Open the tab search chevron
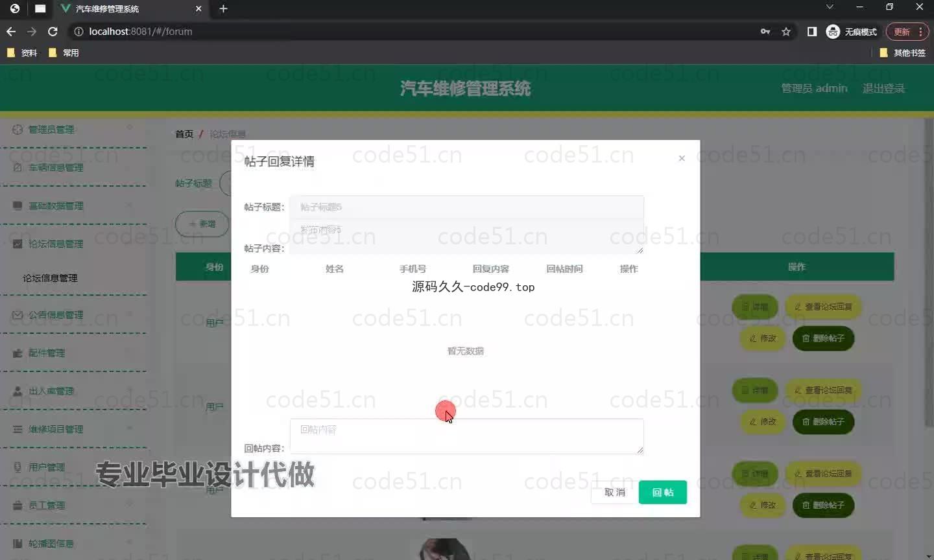This screenshot has width=934, height=560. pyautogui.click(x=830, y=6)
